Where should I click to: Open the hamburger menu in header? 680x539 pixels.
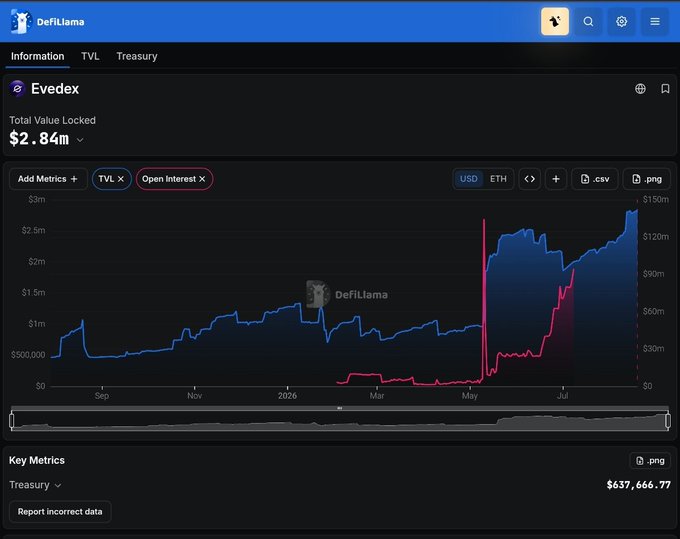655,21
